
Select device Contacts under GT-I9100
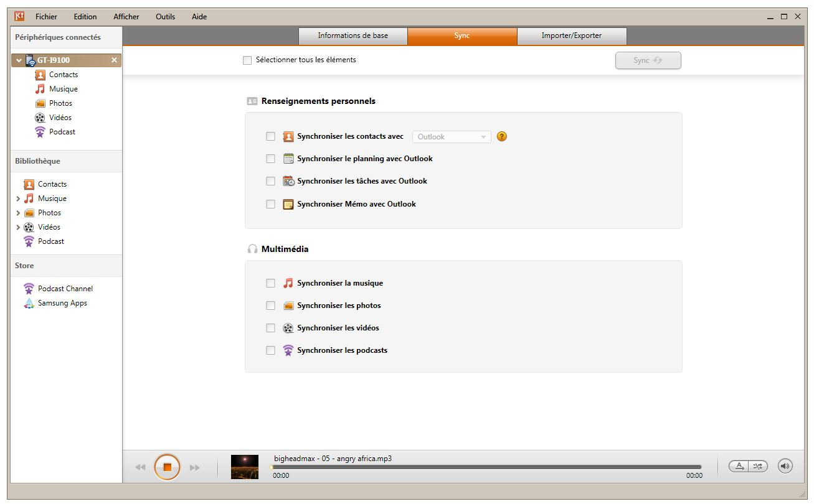pos(56,75)
